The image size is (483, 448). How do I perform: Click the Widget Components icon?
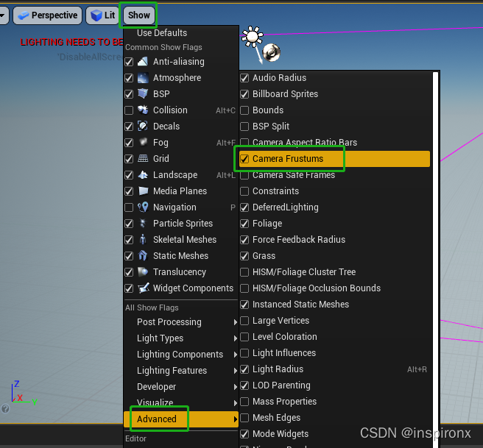(x=144, y=288)
